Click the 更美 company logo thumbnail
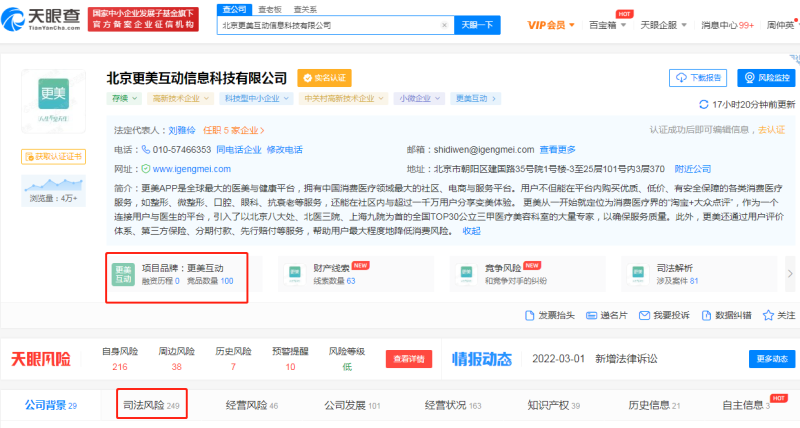 coord(54,101)
